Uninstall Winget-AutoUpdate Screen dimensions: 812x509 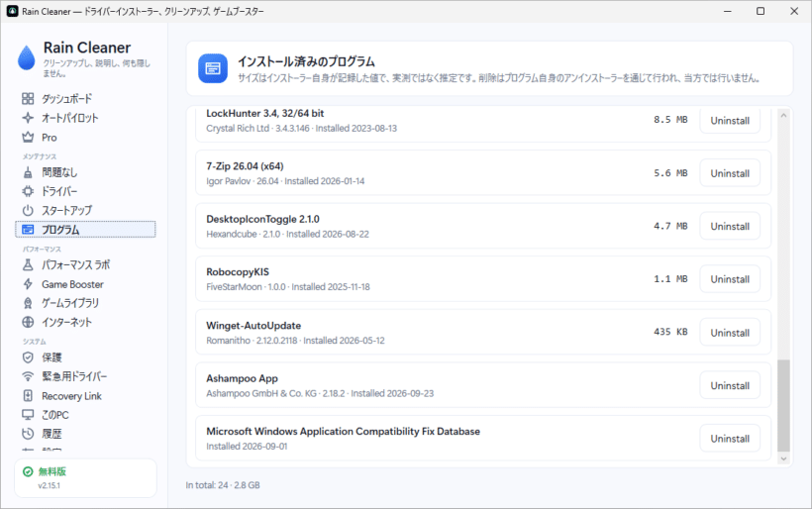tap(730, 333)
